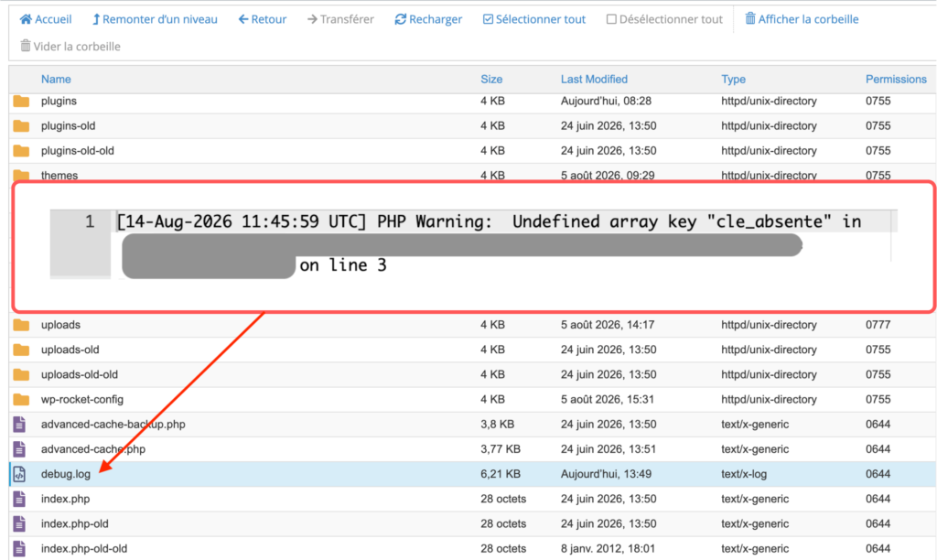Select the advanced-cache-backup.php file name
The width and height of the screenshot is (937, 560).
pyautogui.click(x=113, y=425)
